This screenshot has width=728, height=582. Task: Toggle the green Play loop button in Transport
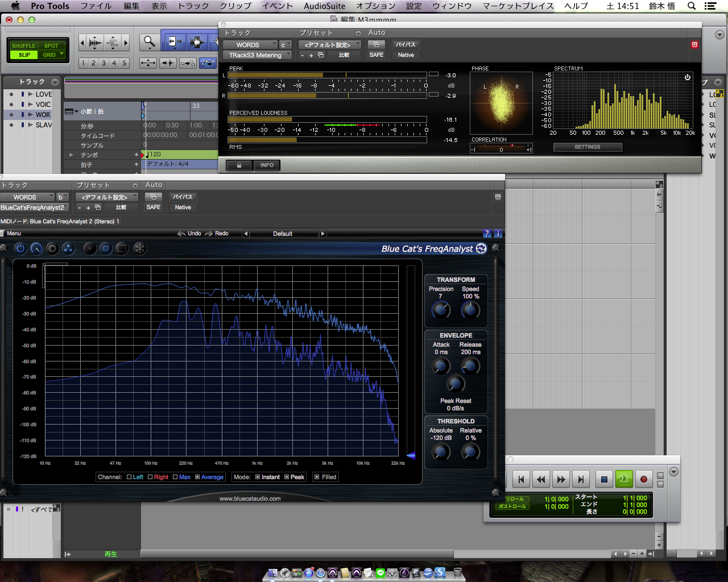(x=624, y=480)
